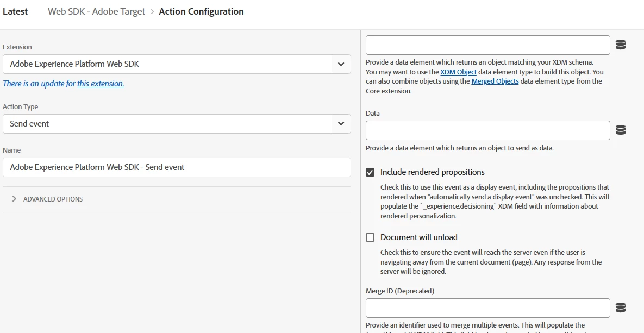Click the Action Configuration breadcrumb title
This screenshot has width=644, height=333.
(201, 11)
